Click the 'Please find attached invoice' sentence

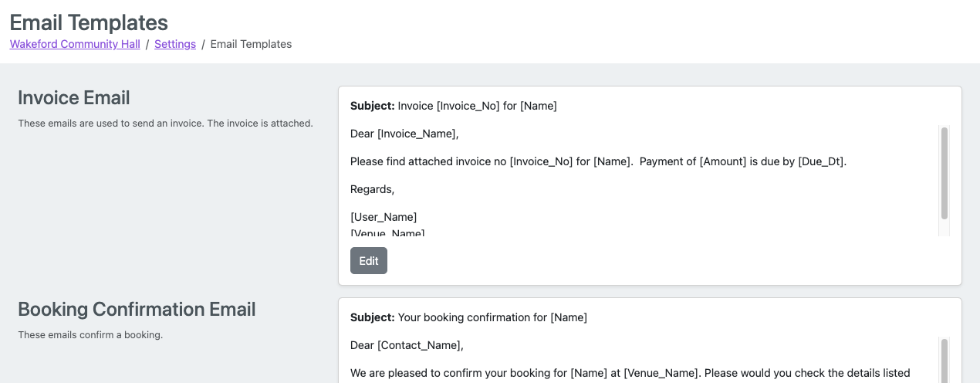598,161
